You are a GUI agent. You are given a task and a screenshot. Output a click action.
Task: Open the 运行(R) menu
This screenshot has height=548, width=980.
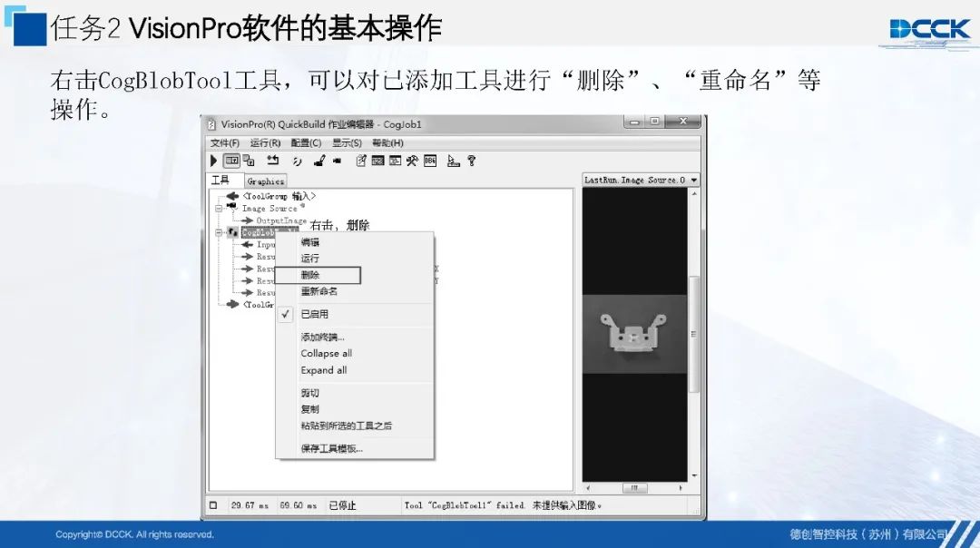pyautogui.click(x=266, y=143)
